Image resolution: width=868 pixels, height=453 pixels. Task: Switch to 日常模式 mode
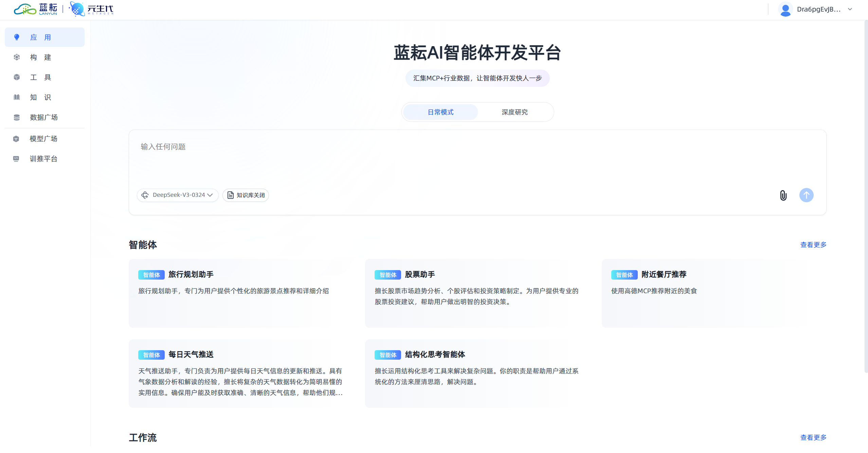[x=440, y=112]
